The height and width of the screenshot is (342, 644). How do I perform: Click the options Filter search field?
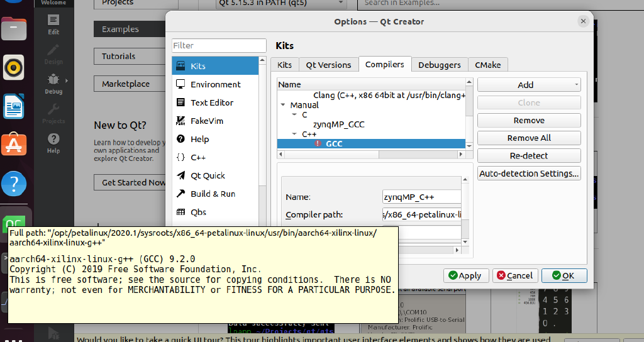coord(219,45)
